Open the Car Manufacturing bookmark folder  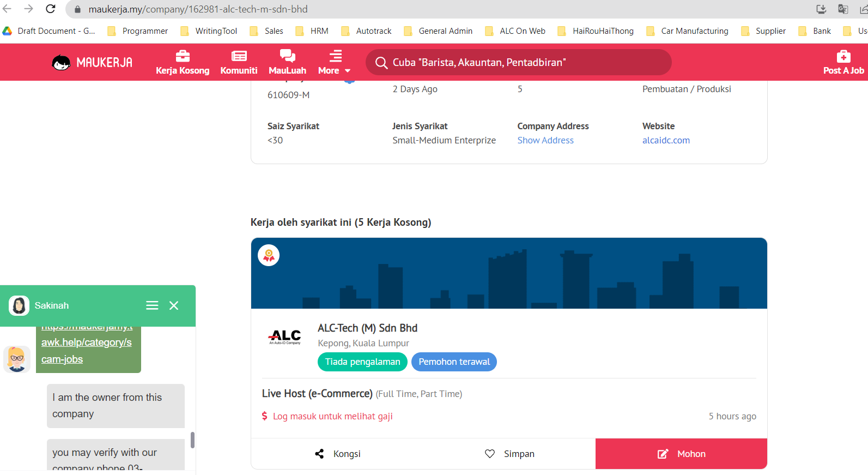(687, 31)
